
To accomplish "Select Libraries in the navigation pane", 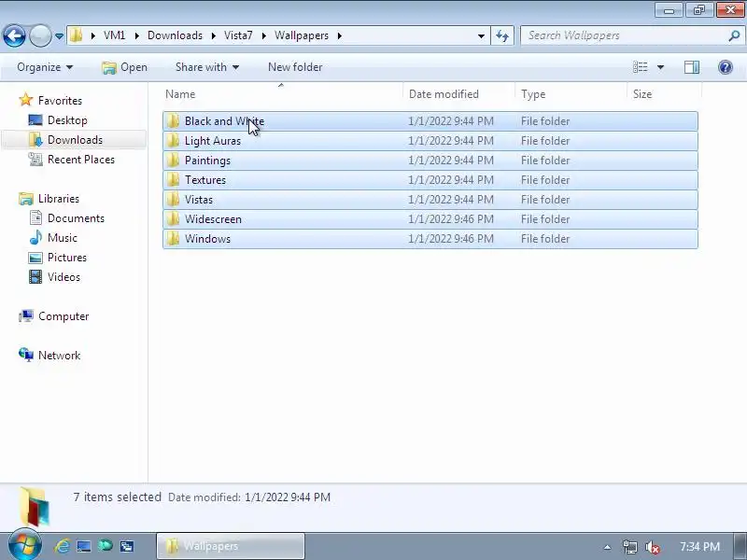I will [59, 199].
